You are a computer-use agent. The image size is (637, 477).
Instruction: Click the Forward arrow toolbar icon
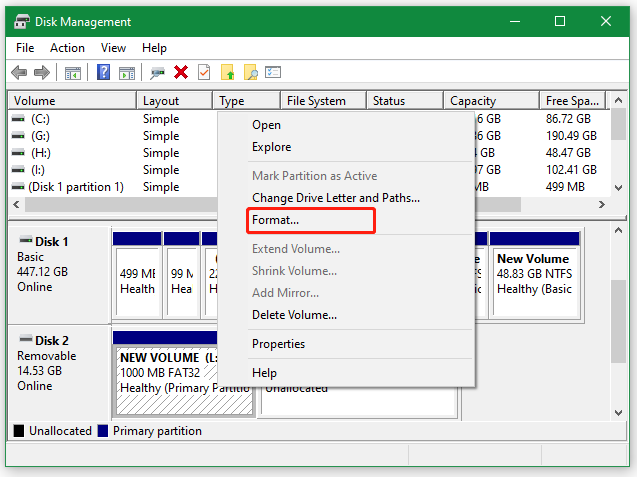coord(41,73)
